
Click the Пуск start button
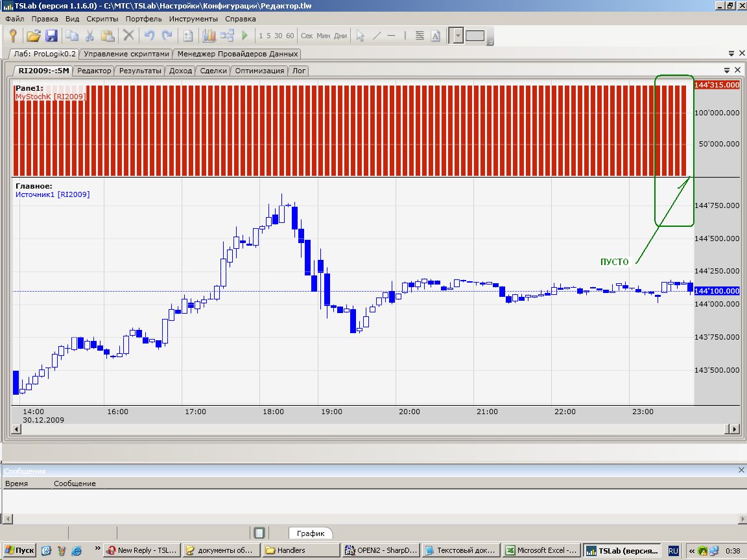tap(19, 550)
